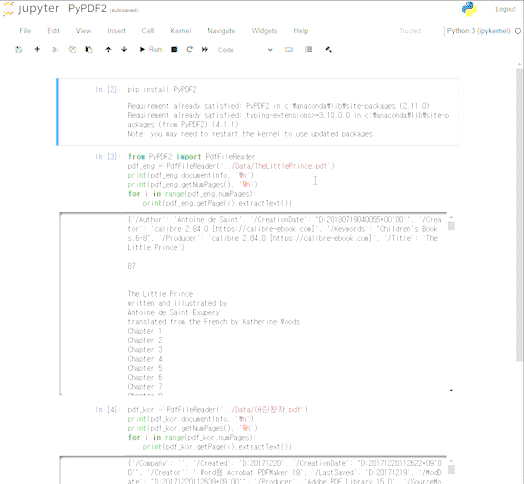Copy selected cells icon

[x=72, y=49]
